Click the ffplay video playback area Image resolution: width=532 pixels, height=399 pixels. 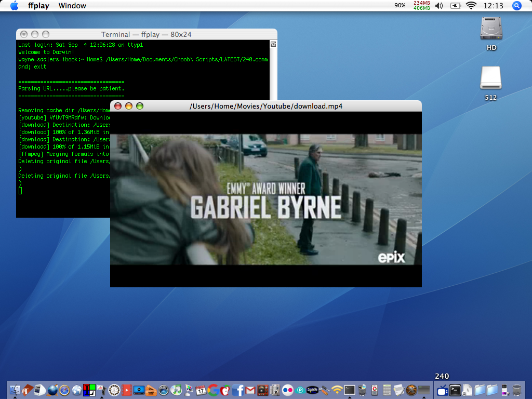[x=266, y=199]
